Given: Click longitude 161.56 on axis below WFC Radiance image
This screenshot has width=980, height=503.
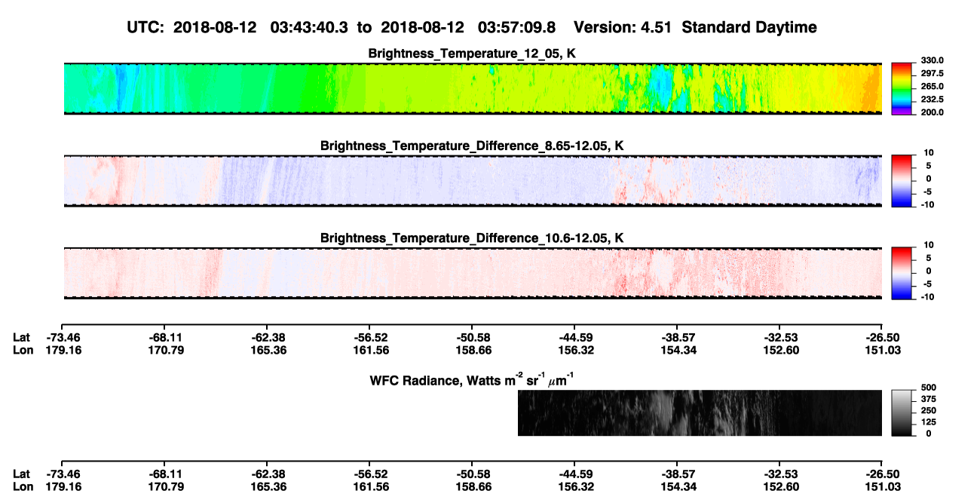Looking at the screenshot, I should (x=369, y=486).
